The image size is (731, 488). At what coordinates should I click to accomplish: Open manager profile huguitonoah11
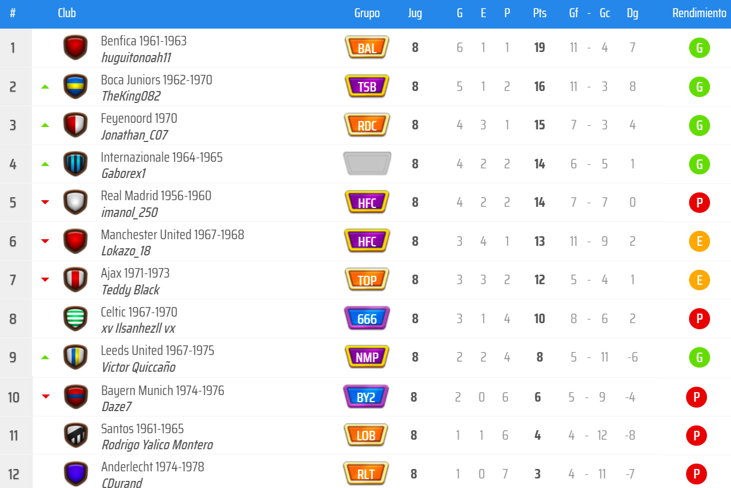[x=136, y=58]
